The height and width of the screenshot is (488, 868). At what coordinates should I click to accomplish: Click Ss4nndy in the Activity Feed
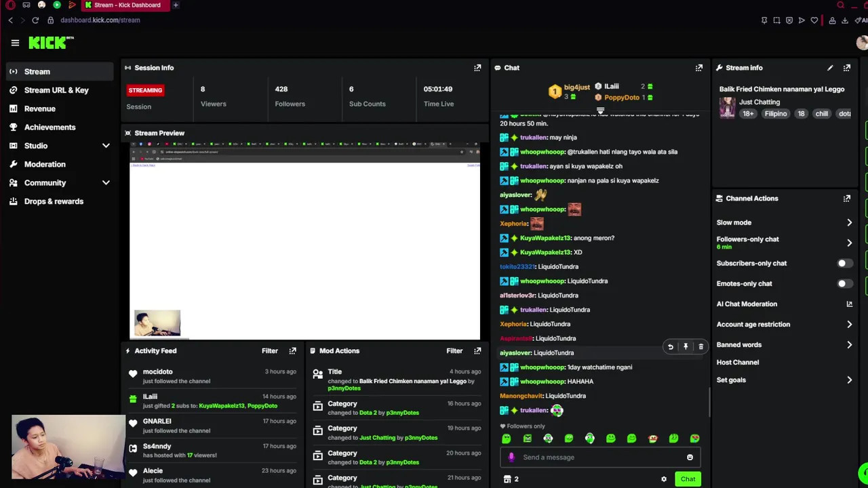click(157, 447)
